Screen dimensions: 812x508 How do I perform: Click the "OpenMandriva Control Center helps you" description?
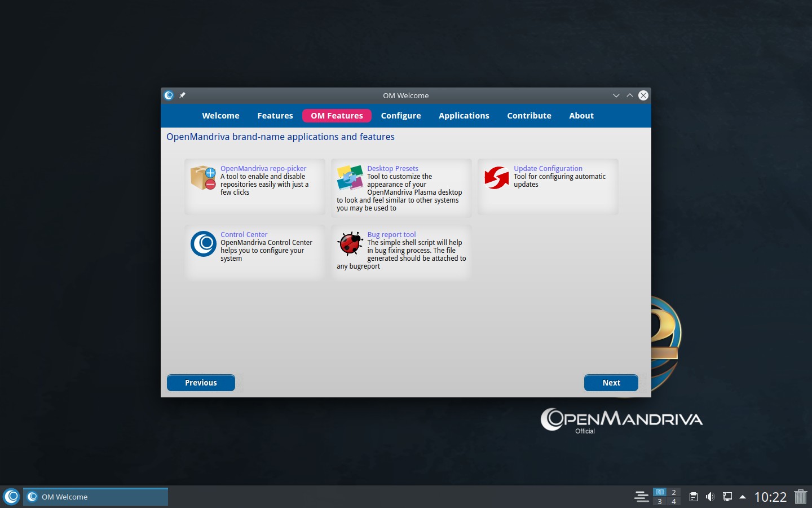pyautogui.click(x=266, y=251)
